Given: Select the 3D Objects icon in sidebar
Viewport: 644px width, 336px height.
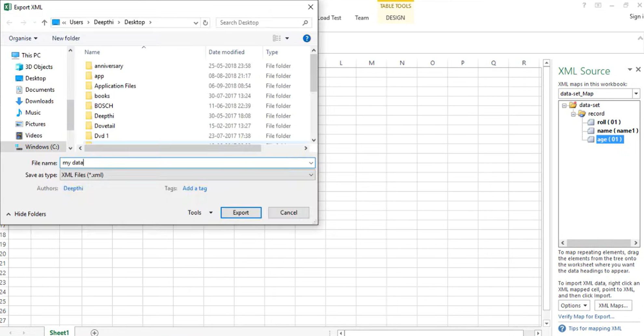Looking at the screenshot, I should (19, 67).
